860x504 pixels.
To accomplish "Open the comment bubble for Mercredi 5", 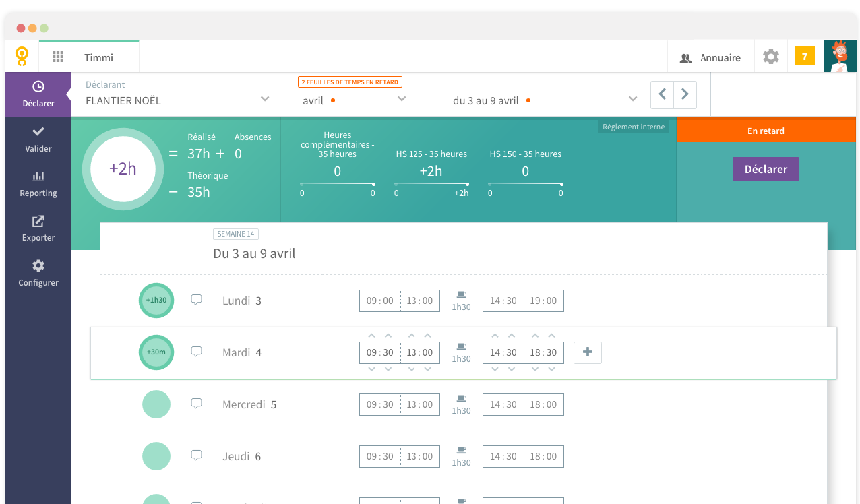I will (197, 404).
